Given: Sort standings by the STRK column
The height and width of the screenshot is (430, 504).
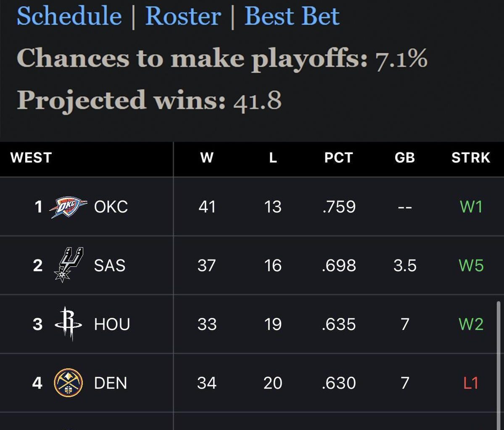Looking at the screenshot, I should coord(470,158).
